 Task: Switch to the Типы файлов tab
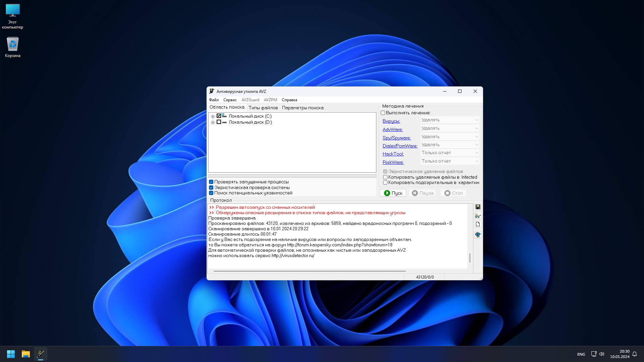[x=263, y=108]
